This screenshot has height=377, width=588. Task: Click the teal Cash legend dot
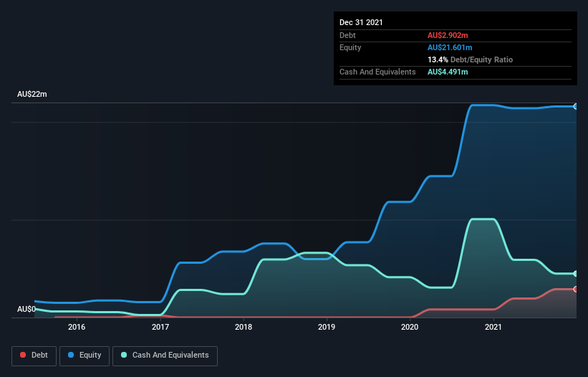click(124, 355)
